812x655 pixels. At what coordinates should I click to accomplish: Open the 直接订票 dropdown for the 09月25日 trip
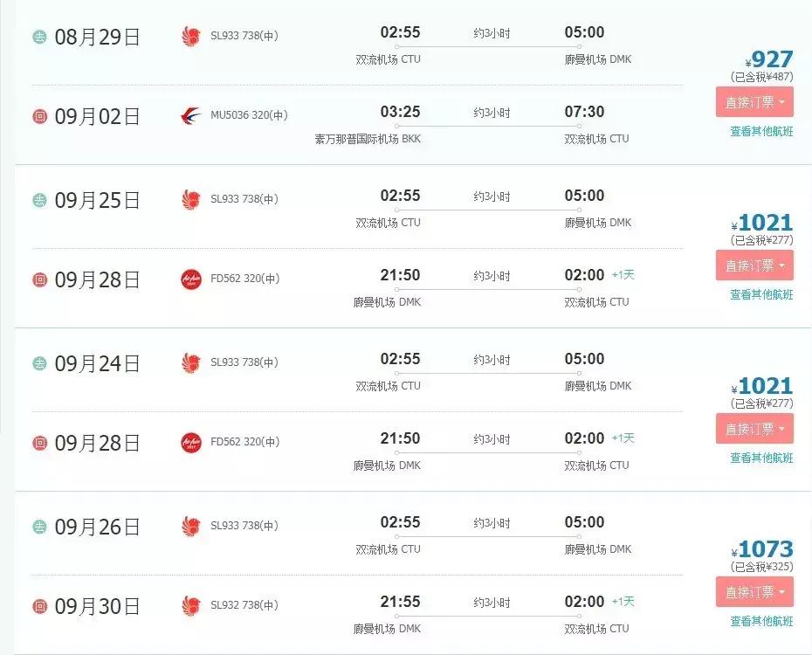[754, 265]
